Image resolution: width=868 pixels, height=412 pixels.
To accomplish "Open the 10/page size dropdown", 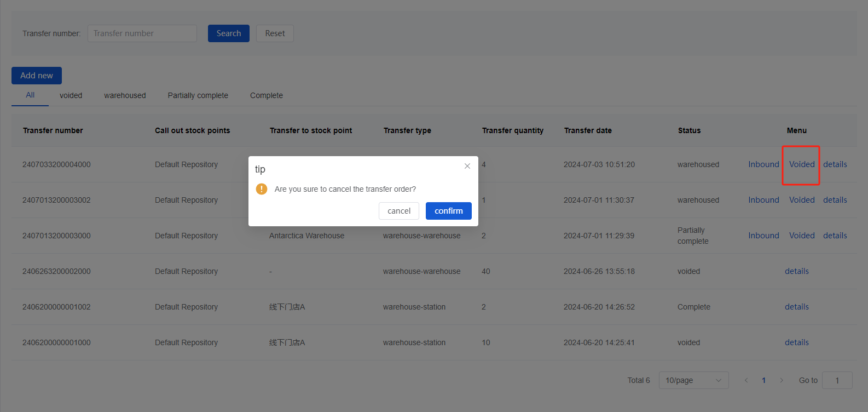I will (694, 380).
